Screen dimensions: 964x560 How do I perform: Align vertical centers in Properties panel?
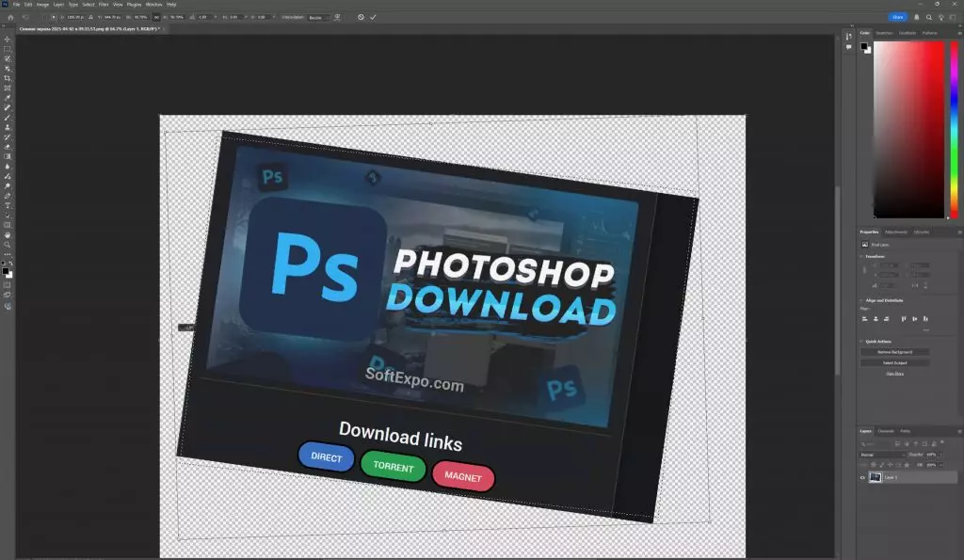pos(914,319)
